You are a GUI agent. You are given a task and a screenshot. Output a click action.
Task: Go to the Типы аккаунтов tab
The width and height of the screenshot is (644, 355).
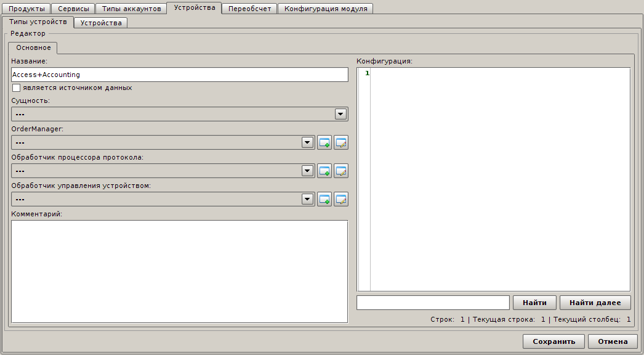tap(132, 9)
